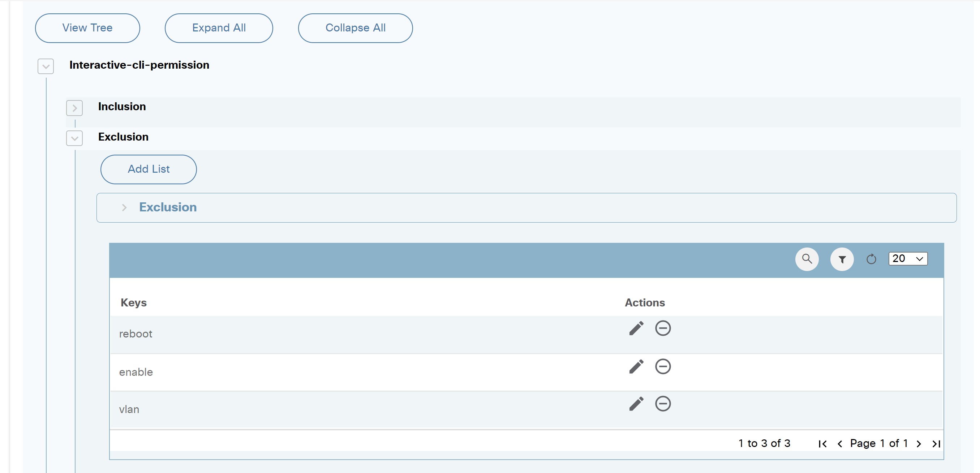Open the page size 20 dropdown
Viewport: 980px width, 473px height.
click(907, 259)
